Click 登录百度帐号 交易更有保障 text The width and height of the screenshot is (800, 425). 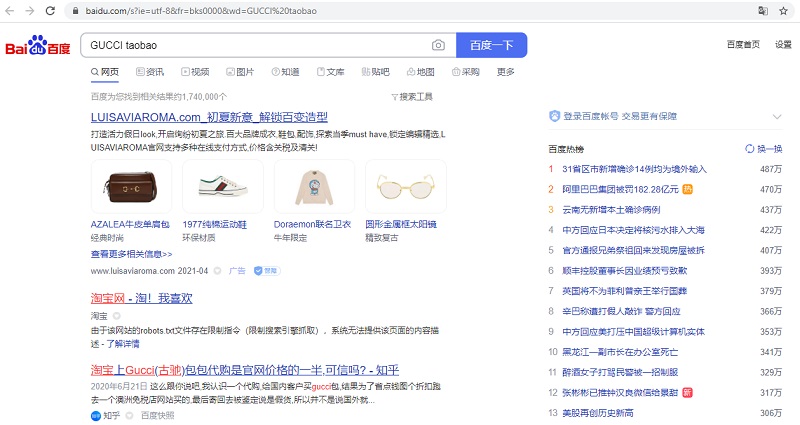pos(620,116)
